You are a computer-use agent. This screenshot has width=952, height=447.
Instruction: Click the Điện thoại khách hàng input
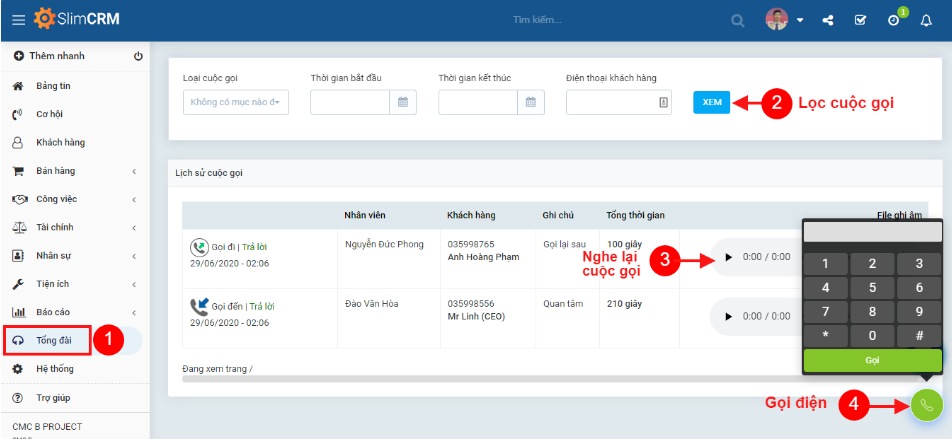(x=619, y=103)
